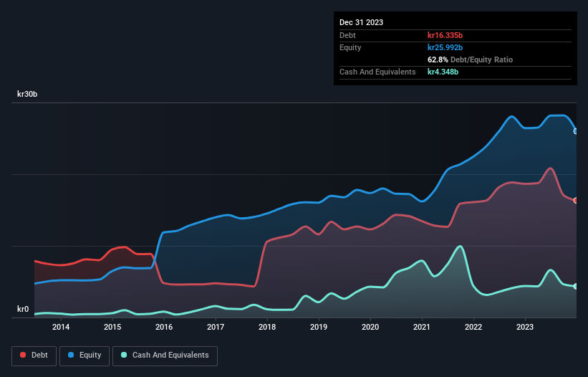The image size is (588, 377).
Task: Toggle the Equity series legend button
Action: click(85, 355)
